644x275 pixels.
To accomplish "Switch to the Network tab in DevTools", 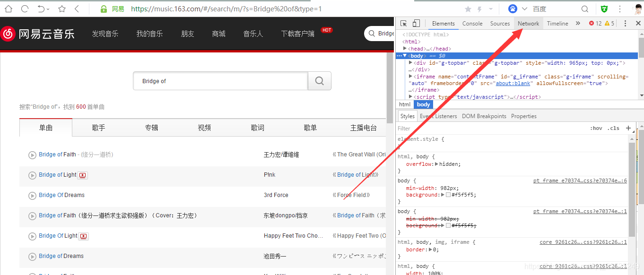I will pos(528,24).
